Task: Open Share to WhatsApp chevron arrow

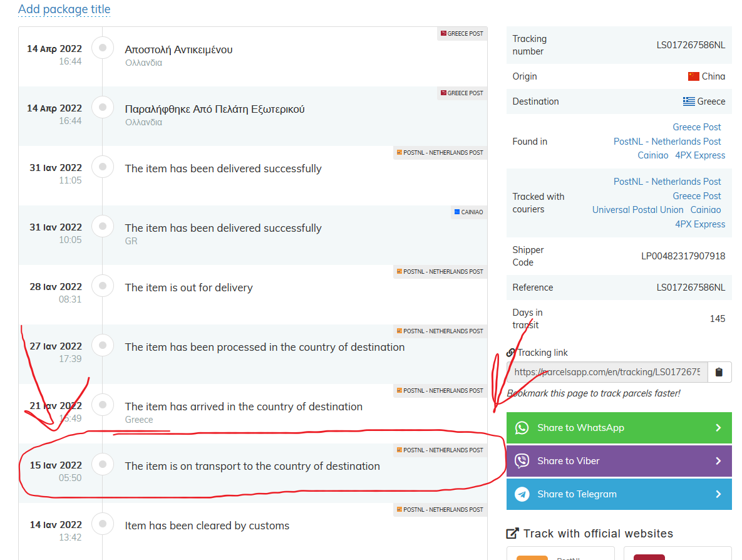Action: point(718,428)
